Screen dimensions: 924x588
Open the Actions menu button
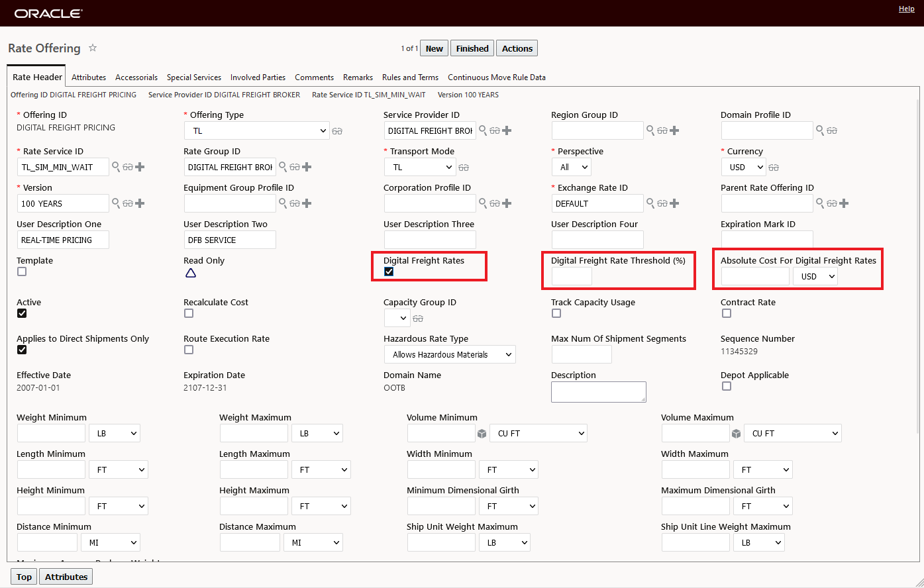(517, 48)
